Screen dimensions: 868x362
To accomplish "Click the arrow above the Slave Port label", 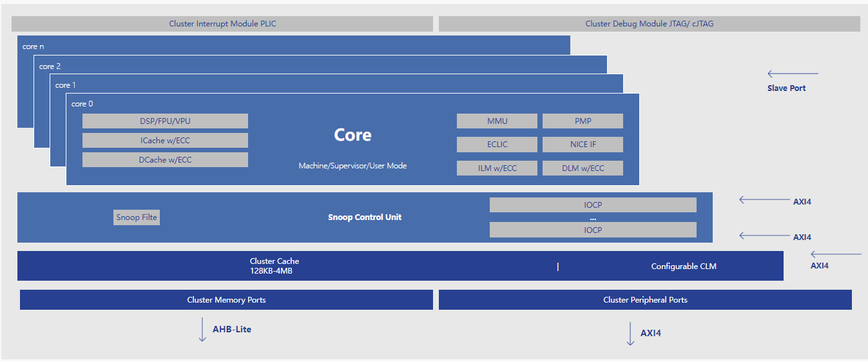I will coord(793,74).
